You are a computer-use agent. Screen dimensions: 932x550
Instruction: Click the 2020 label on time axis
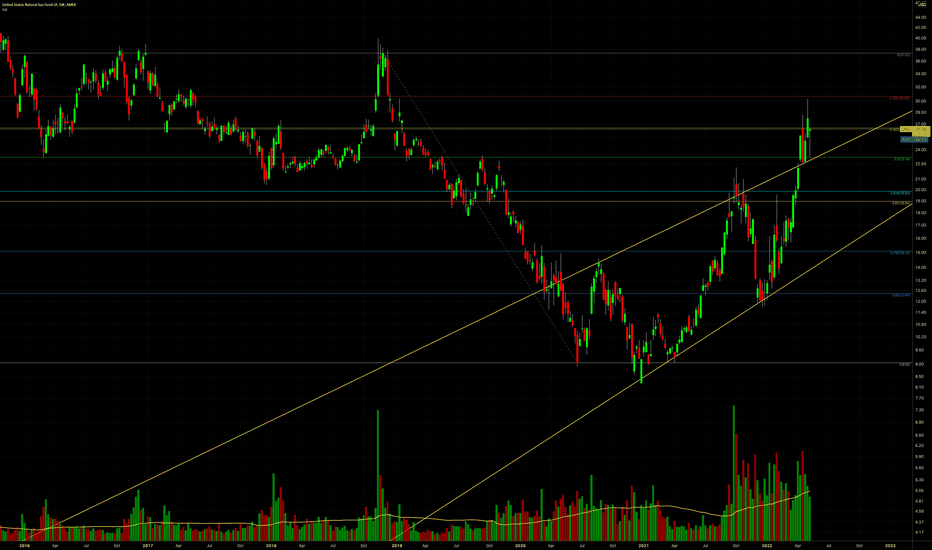(x=520, y=545)
